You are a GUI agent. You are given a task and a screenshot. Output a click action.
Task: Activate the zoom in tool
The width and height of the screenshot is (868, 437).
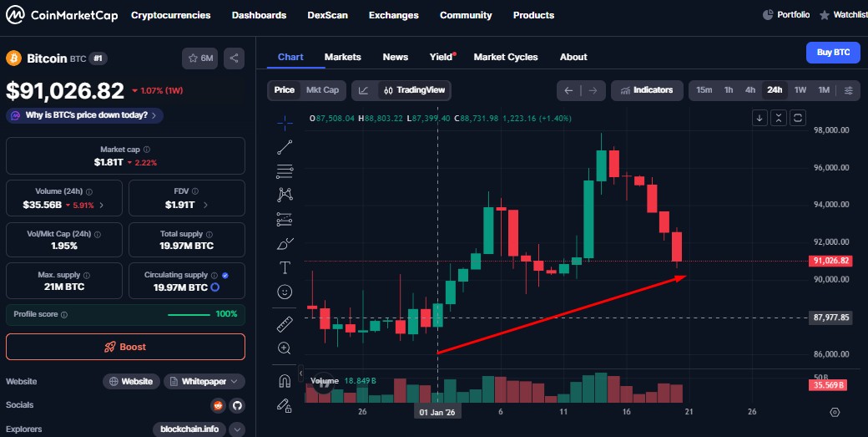pyautogui.click(x=285, y=348)
